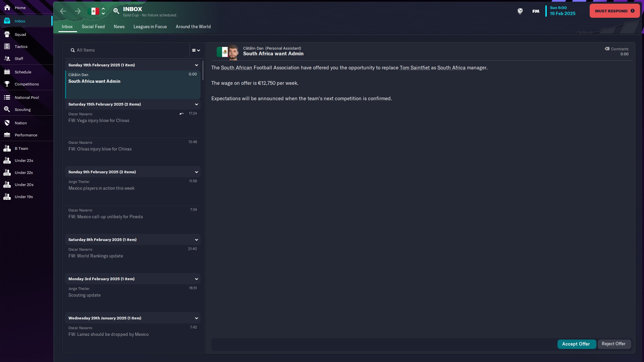The width and height of the screenshot is (644, 362).
Task: Open inbox filter list dropdown
Action: pos(196,50)
